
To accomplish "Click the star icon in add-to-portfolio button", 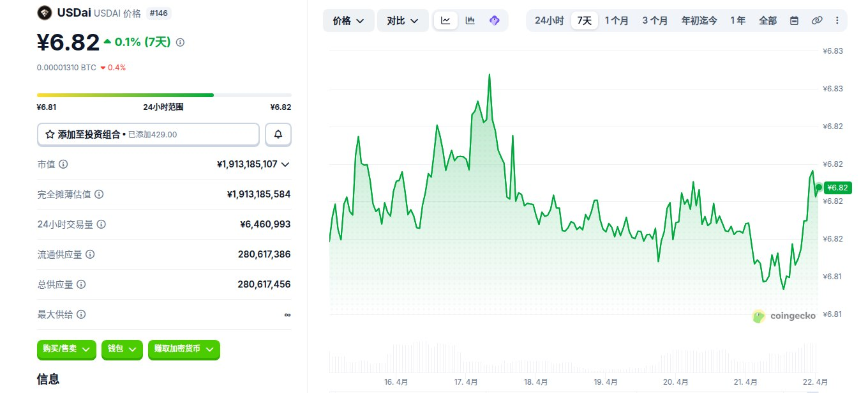I will pyautogui.click(x=50, y=134).
